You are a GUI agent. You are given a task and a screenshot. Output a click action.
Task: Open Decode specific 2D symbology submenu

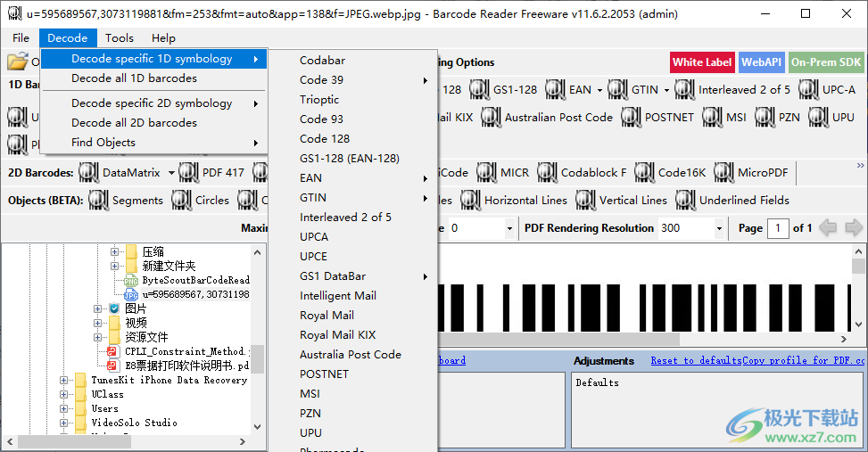(154, 103)
